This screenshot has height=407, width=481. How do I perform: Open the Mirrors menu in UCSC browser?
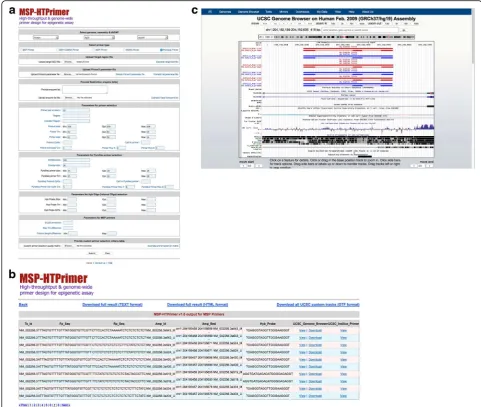tap(284, 12)
